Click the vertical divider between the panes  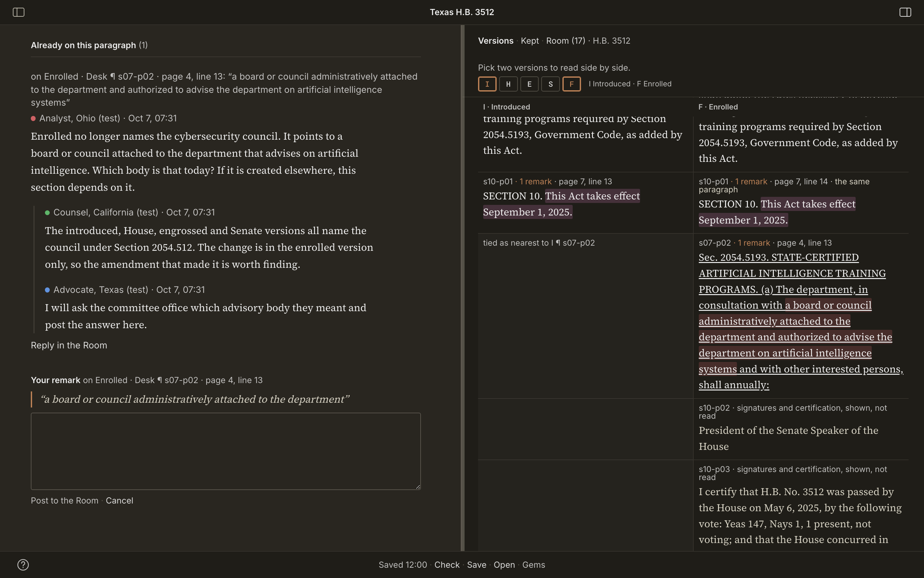pyautogui.click(x=462, y=288)
